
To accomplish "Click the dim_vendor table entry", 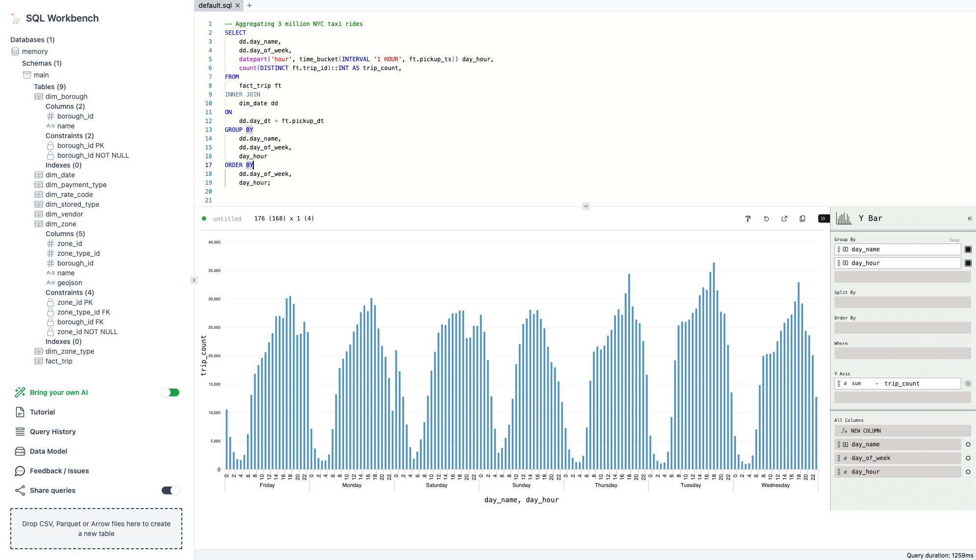I will coord(64,214).
